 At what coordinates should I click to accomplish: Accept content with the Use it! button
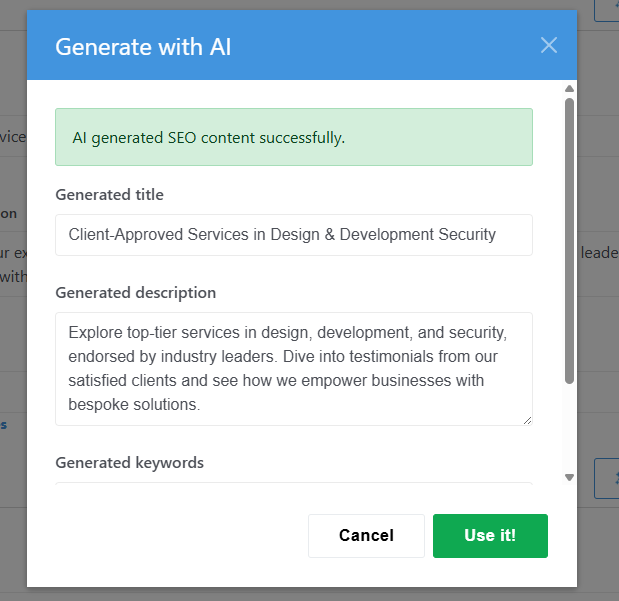click(490, 535)
